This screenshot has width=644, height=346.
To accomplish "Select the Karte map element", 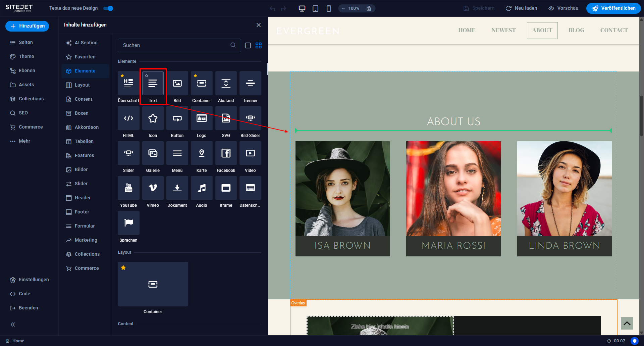I will tap(202, 153).
